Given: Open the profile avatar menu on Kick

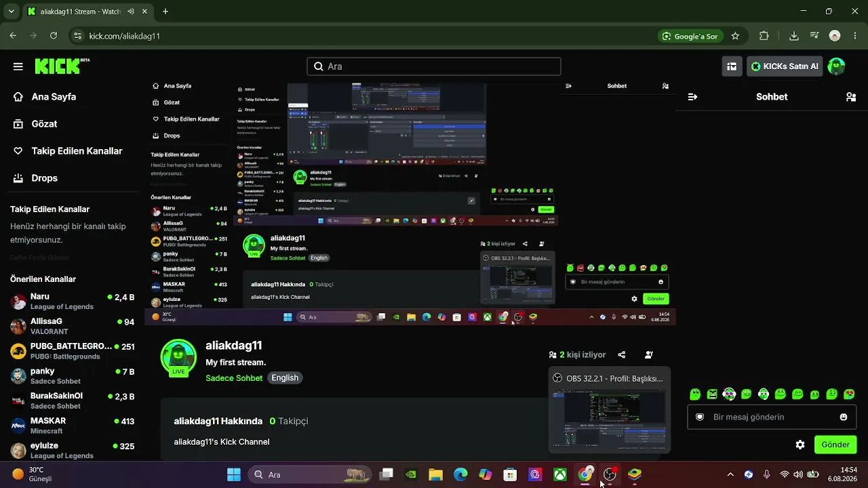Looking at the screenshot, I should (x=836, y=66).
